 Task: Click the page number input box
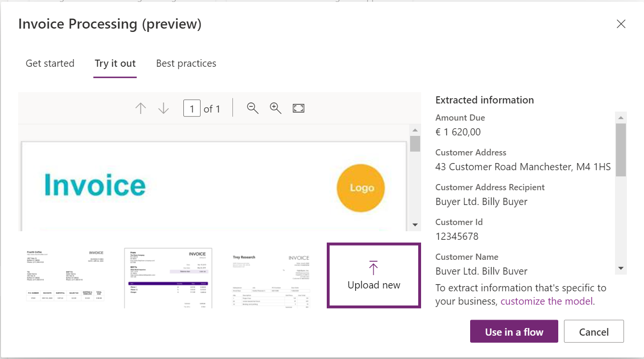(x=191, y=109)
